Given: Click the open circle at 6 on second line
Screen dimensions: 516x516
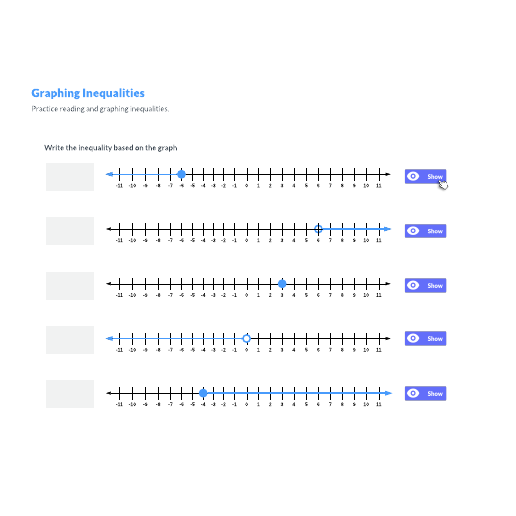Looking at the screenshot, I should tap(318, 229).
